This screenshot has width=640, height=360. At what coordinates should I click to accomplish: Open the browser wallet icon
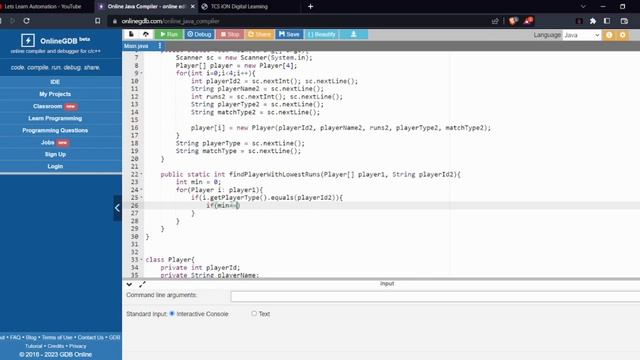pyautogui.click(x=624, y=21)
